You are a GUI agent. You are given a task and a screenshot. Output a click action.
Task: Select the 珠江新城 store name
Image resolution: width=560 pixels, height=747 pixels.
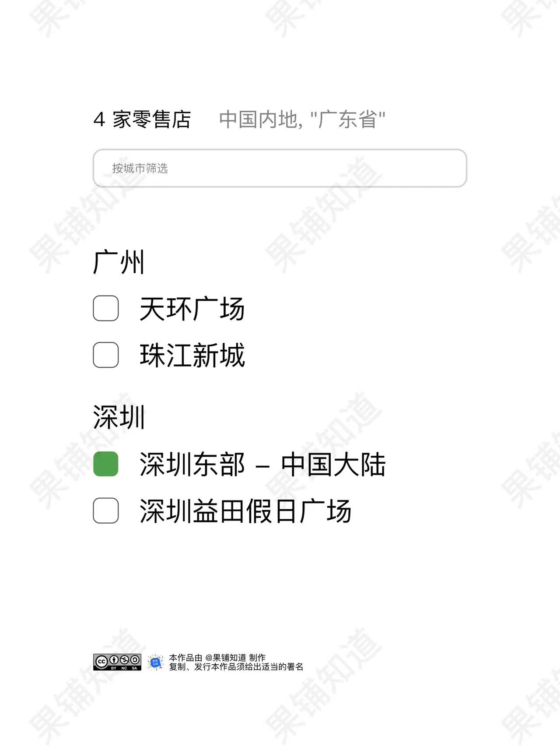pyautogui.click(x=192, y=355)
